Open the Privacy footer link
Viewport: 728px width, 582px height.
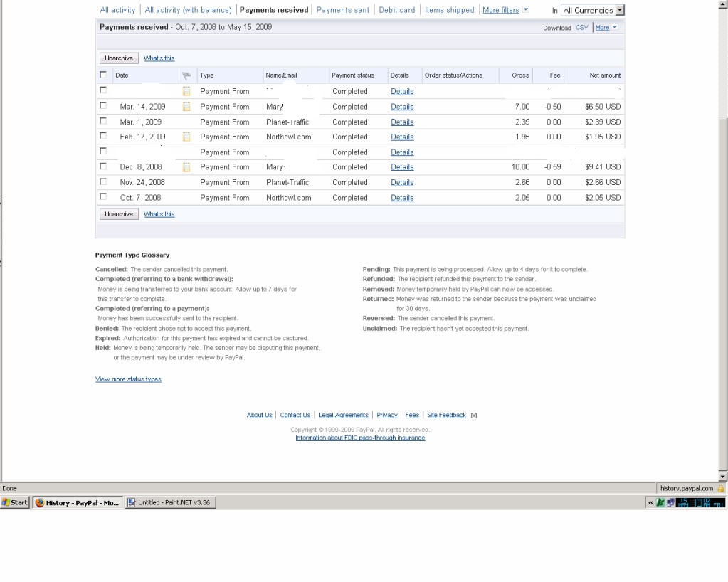click(x=386, y=415)
